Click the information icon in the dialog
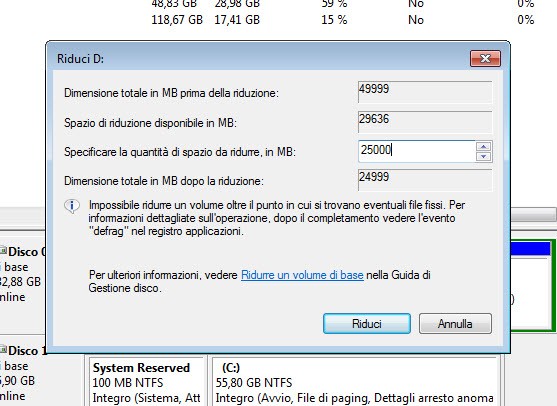 (72, 206)
